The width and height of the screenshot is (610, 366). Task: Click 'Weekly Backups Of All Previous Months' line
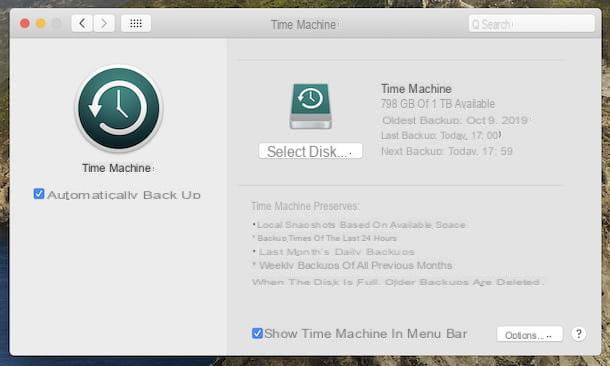[352, 266]
